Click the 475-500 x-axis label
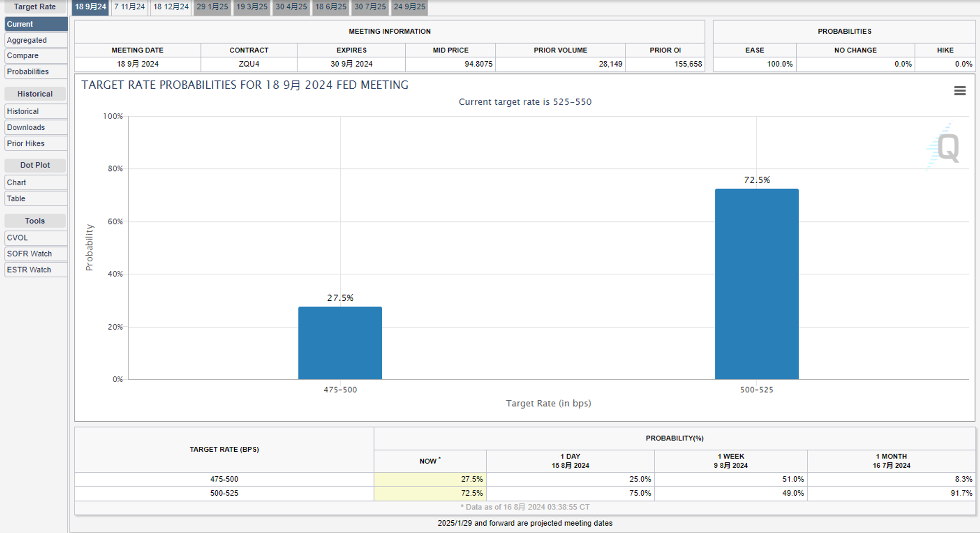980x533 pixels. point(340,390)
